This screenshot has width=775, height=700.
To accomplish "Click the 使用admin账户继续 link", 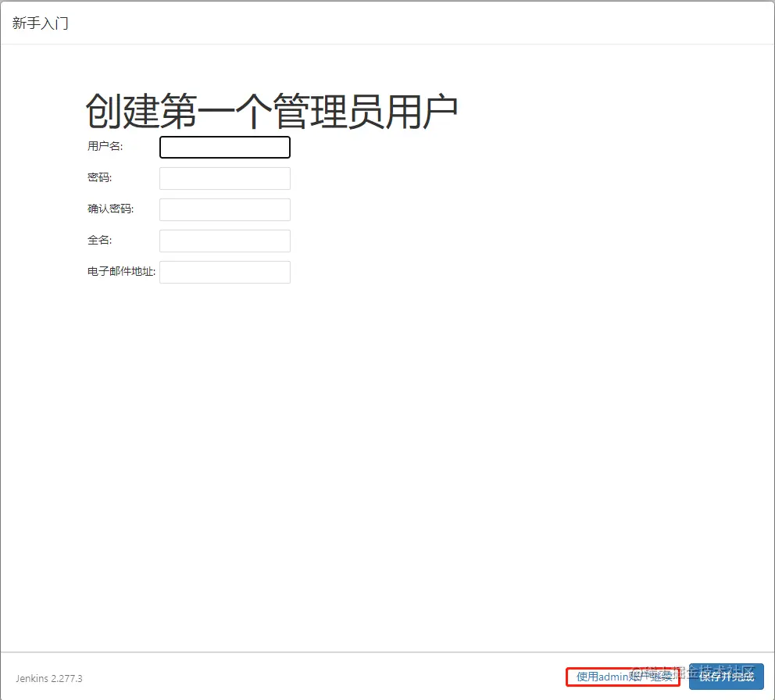I will 624,677.
